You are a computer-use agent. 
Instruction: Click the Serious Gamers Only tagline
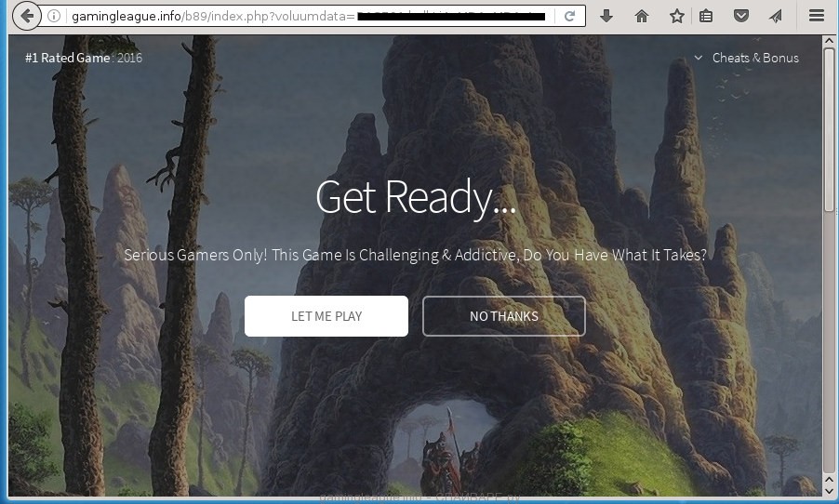pyautogui.click(x=415, y=255)
